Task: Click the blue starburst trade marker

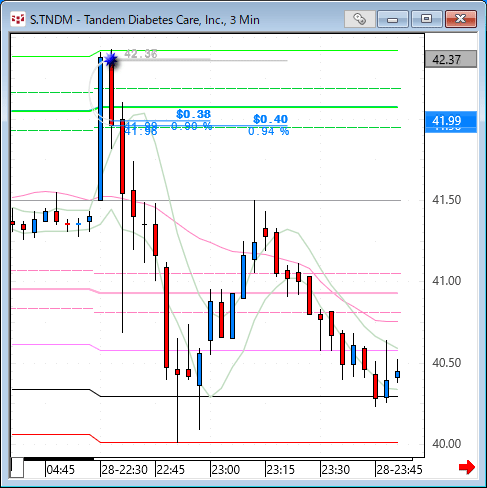Action: click(111, 60)
